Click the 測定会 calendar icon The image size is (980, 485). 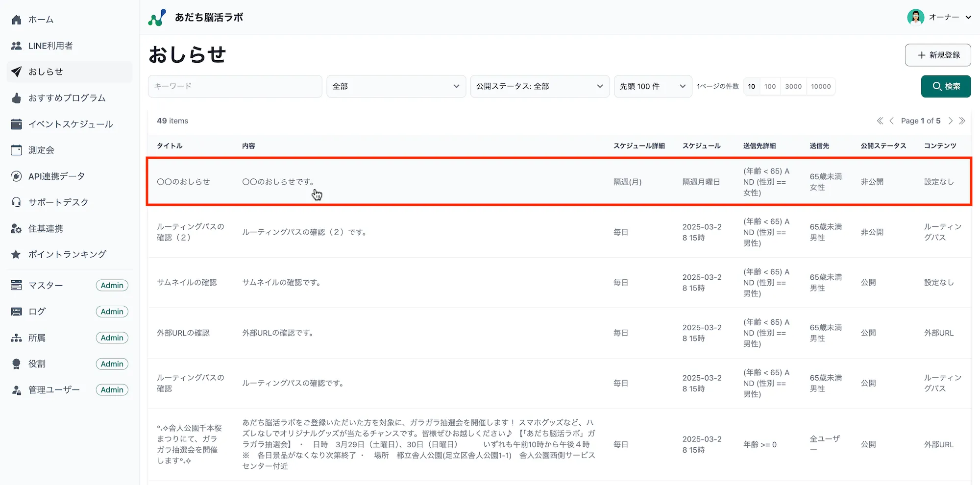[x=16, y=150]
